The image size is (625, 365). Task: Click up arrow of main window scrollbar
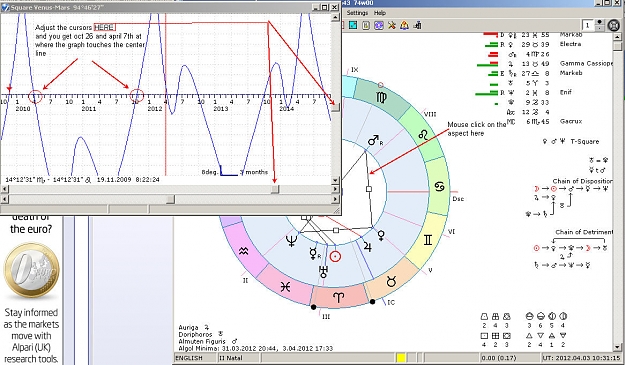coord(617,37)
